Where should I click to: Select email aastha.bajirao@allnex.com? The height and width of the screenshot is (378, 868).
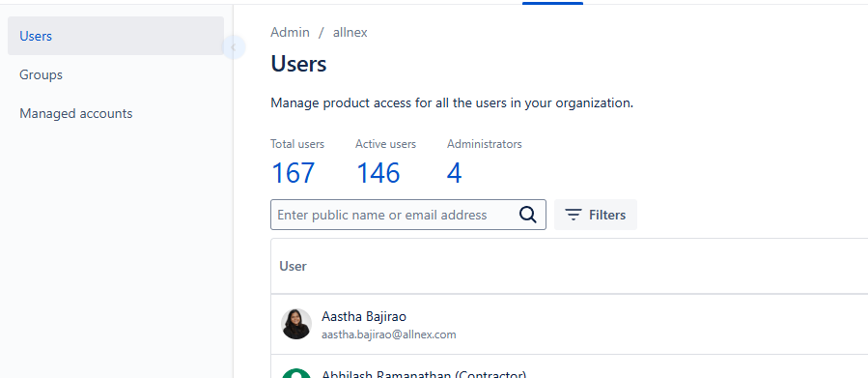(388, 334)
